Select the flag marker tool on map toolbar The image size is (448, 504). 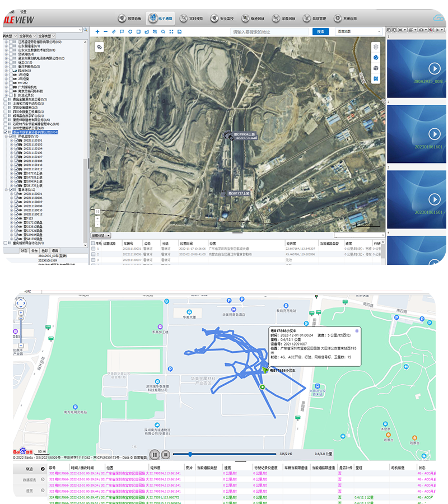point(122,32)
